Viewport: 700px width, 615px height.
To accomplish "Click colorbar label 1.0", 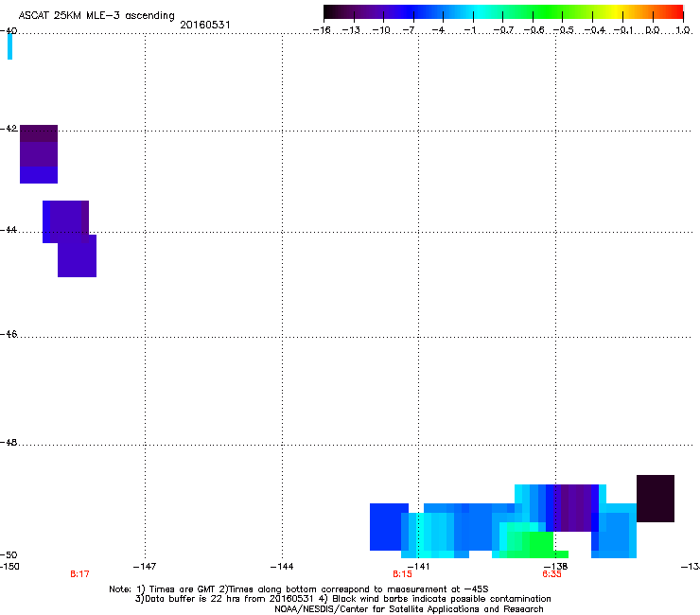I will (x=683, y=30).
